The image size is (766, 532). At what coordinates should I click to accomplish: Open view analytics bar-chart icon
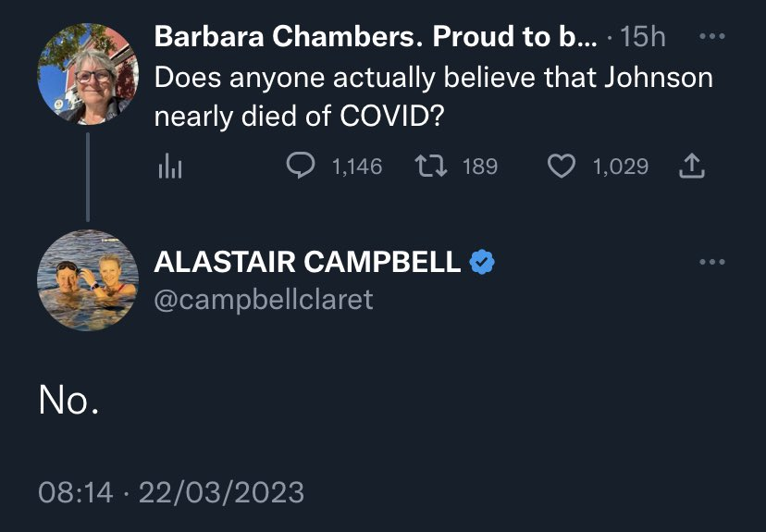tap(169, 167)
